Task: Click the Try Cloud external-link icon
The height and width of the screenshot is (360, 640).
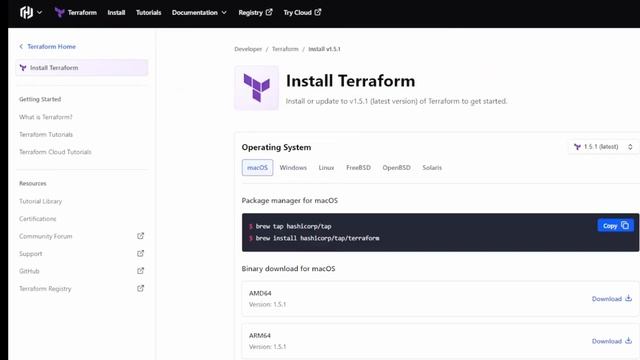Action: tap(318, 12)
